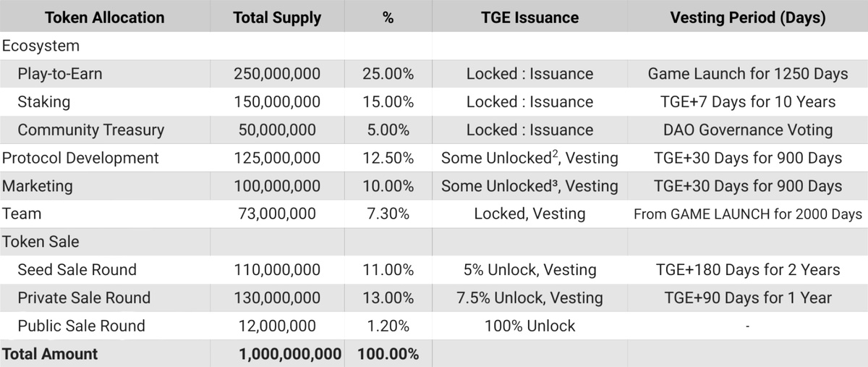This screenshot has width=868, height=367.
Task: Click the DAO Governance Voting cell
Action: (748, 130)
